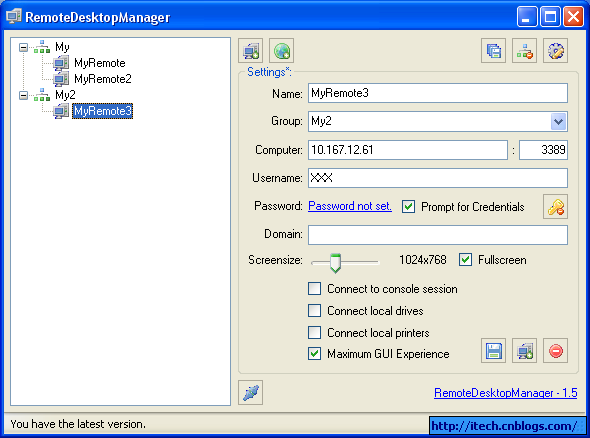Click the duplicate computer icon beside save

pos(524,351)
